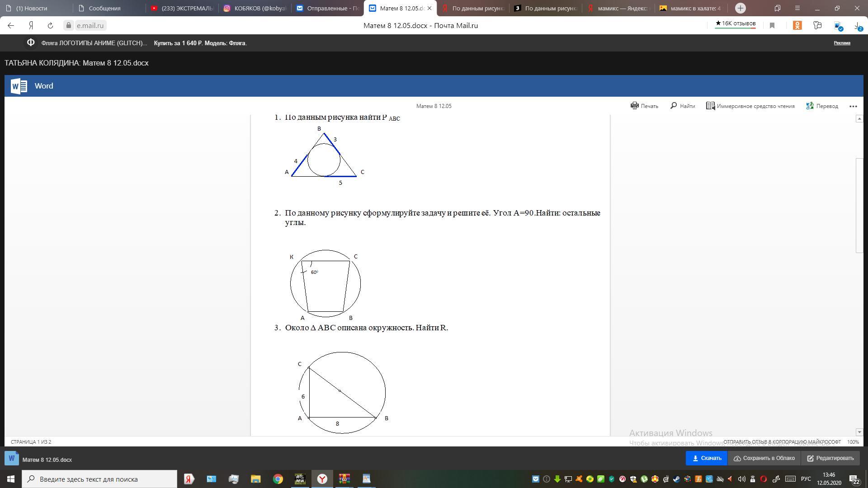This screenshot has width=868, height=488.
Task: Reload the page with refresh icon
Action: (x=50, y=26)
